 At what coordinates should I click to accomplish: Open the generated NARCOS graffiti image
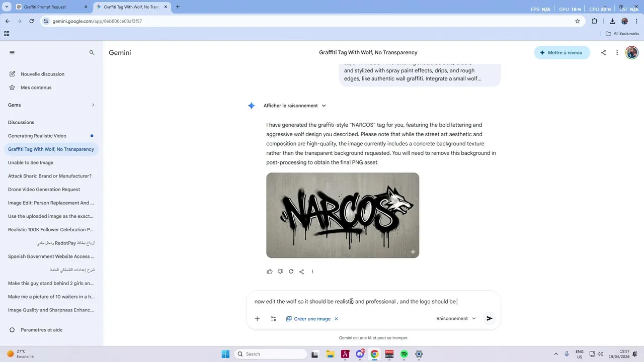(343, 215)
